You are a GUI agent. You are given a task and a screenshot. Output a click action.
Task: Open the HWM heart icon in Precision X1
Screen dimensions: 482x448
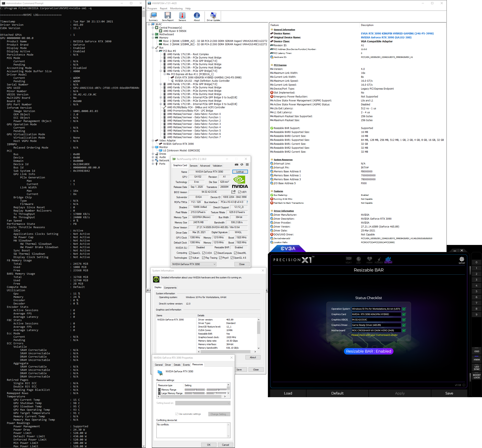(x=369, y=260)
